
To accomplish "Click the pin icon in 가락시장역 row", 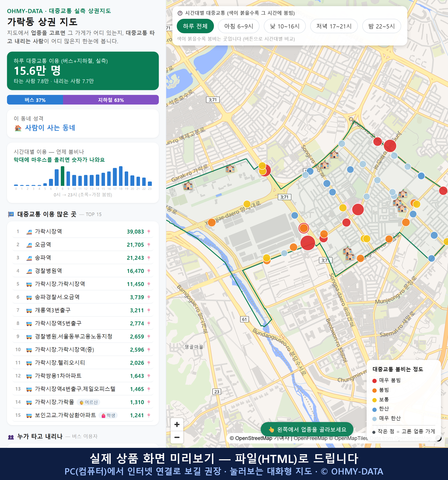I will (x=149, y=232).
